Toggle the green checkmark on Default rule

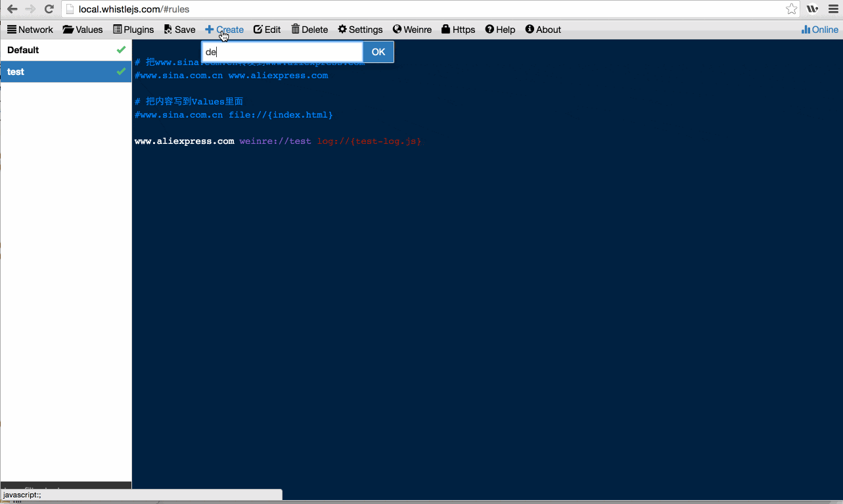[121, 50]
